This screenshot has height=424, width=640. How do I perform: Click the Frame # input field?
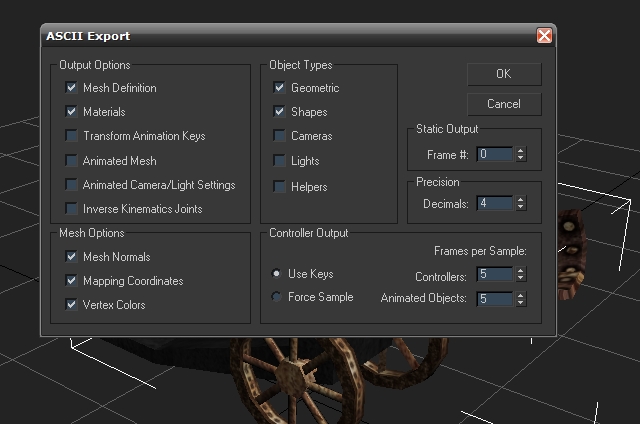tap(494, 154)
